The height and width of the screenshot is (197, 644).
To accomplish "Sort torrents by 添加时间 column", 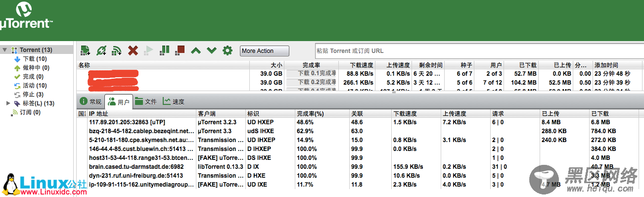I will [617, 65].
